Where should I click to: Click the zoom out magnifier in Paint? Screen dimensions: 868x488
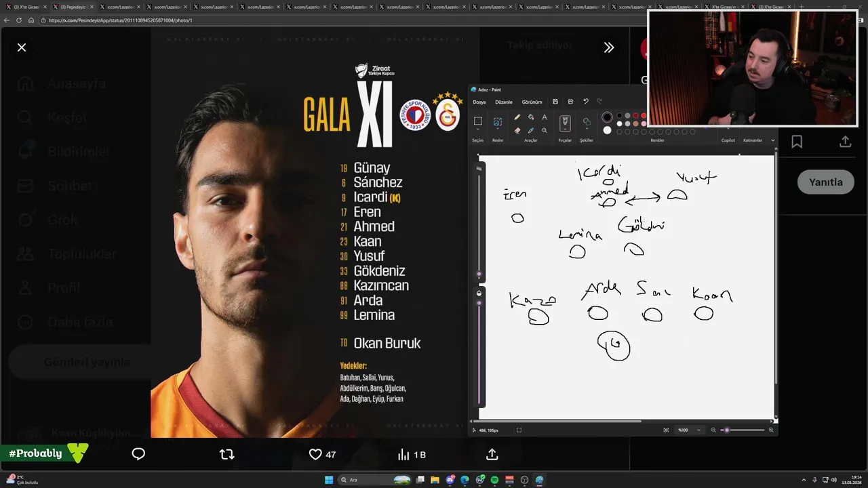pyautogui.click(x=713, y=430)
